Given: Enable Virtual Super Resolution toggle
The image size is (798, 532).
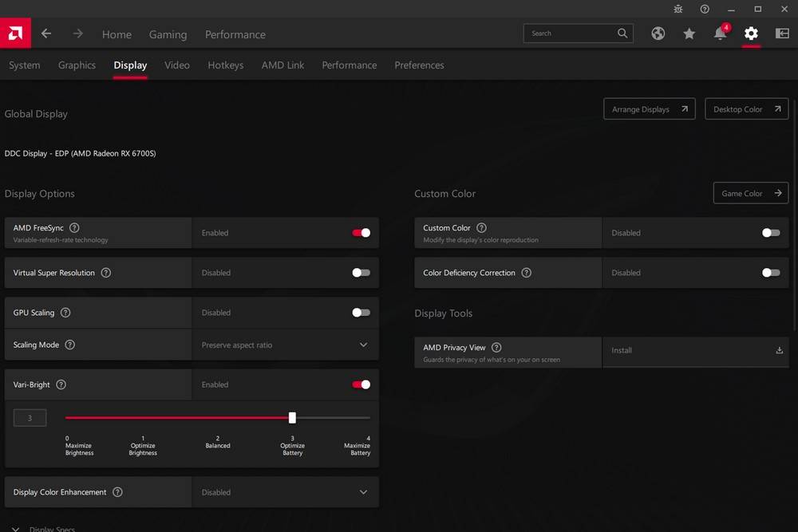Looking at the screenshot, I should pos(361,273).
